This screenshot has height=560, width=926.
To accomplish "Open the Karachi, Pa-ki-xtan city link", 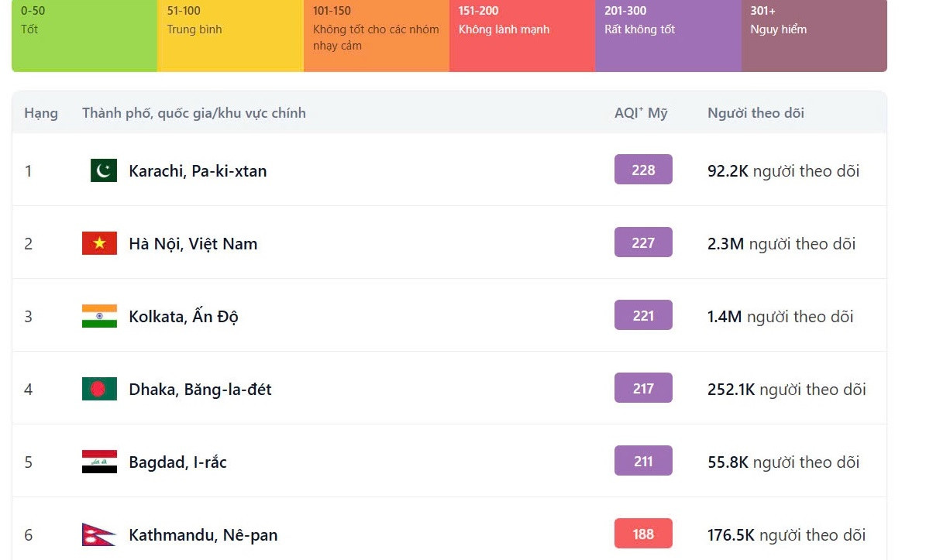I will (198, 171).
